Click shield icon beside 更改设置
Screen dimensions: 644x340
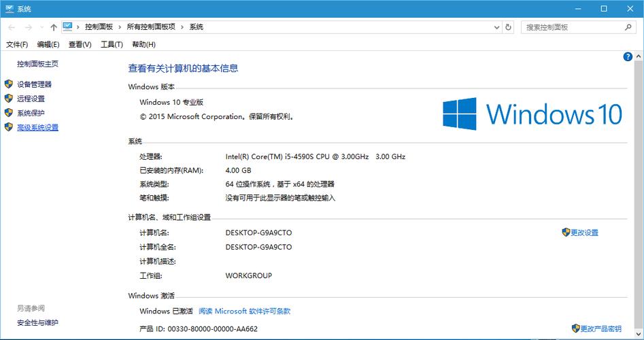point(566,233)
